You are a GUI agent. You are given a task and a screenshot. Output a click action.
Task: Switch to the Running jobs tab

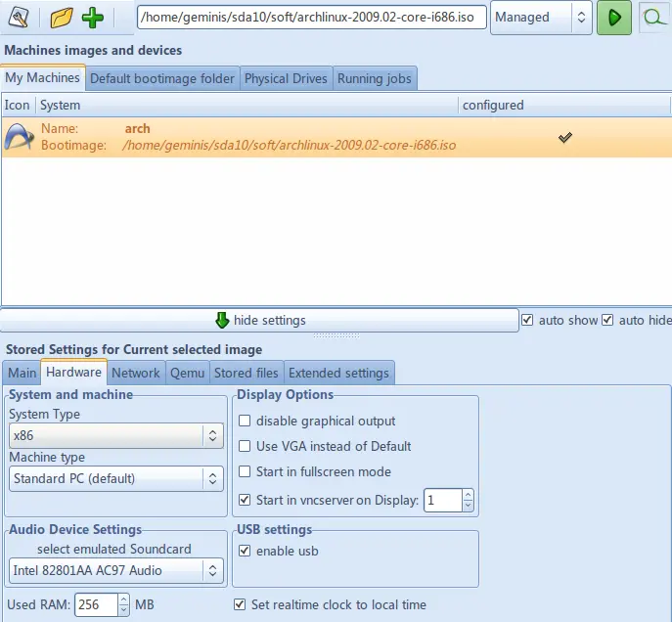pos(375,79)
